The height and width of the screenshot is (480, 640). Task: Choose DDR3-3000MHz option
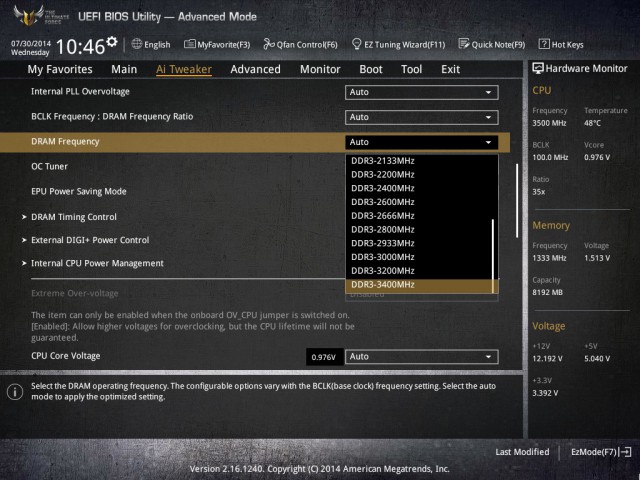[x=420, y=257]
